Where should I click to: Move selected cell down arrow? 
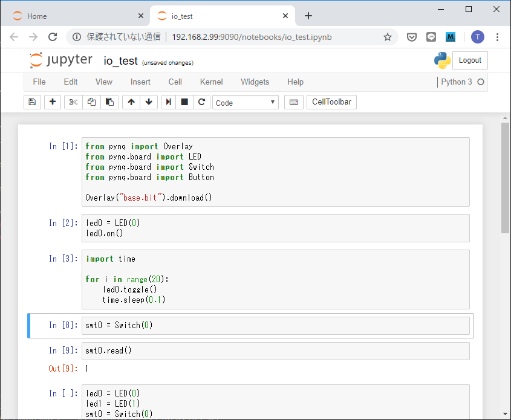(x=148, y=102)
